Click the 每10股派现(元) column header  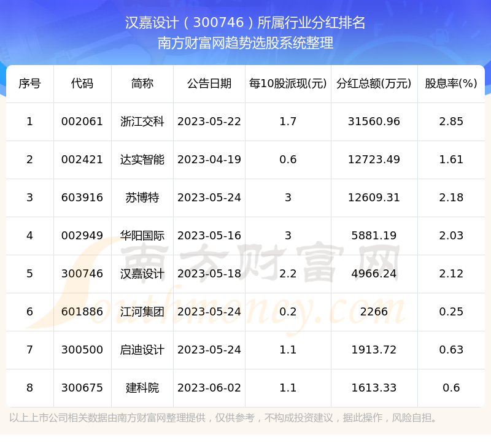(288, 83)
